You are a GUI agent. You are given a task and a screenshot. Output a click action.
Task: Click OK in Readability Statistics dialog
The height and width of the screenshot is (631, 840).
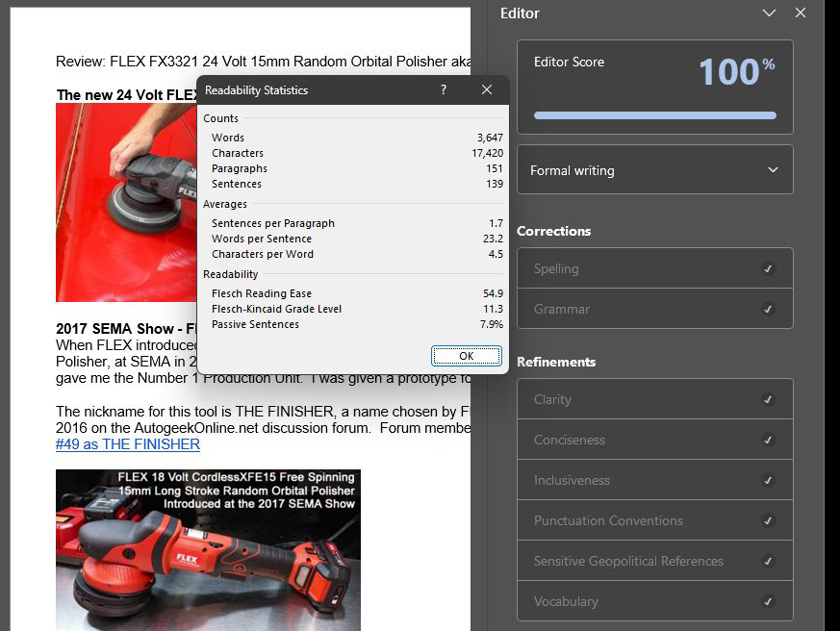tap(466, 356)
